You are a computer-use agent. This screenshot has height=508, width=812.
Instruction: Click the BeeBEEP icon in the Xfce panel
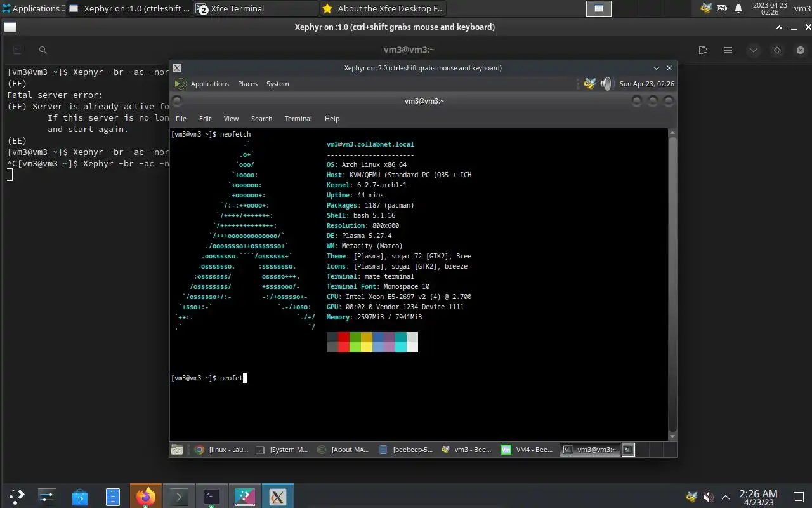[x=705, y=8]
